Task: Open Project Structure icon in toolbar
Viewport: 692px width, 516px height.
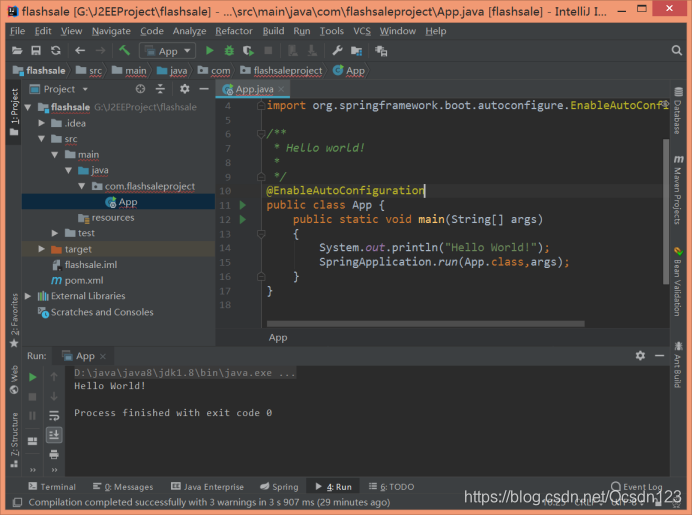Action: pos(356,51)
